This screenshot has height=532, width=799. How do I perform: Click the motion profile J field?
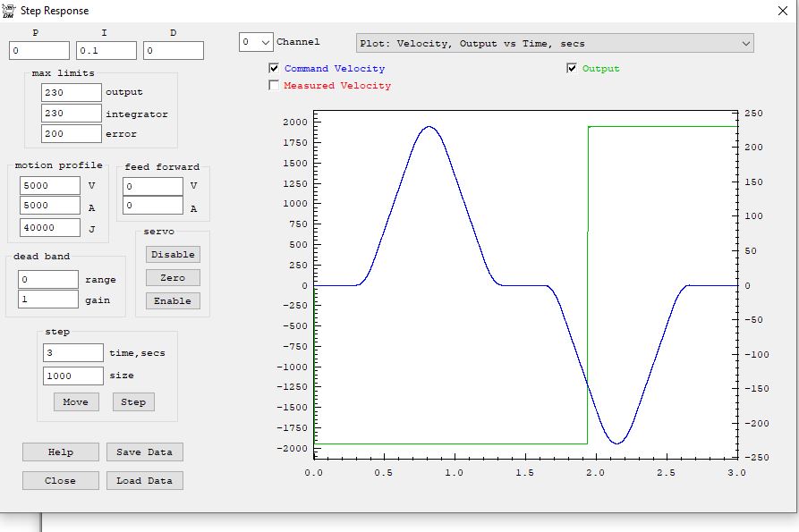coord(50,227)
